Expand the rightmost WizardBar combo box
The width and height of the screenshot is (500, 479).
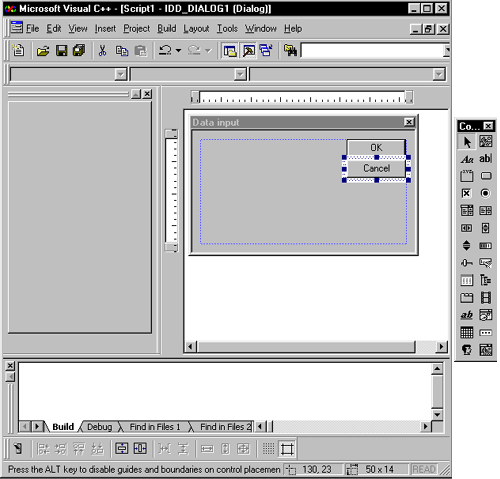(439, 74)
